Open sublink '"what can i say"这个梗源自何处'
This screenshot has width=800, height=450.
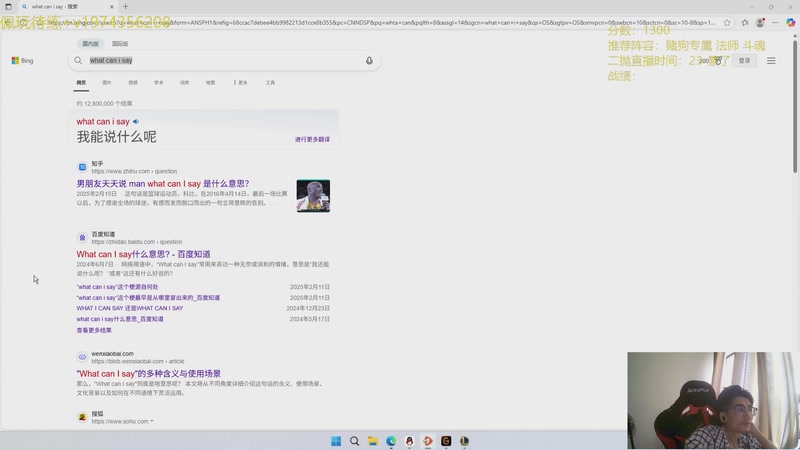coord(117,287)
